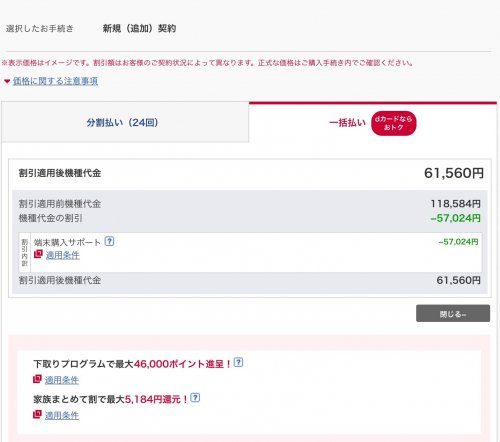Click red document icon under 端末購入サポート

pos(38,254)
